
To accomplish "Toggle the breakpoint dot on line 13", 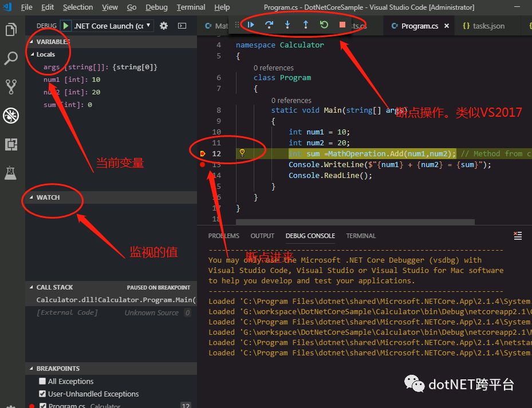I will point(203,164).
